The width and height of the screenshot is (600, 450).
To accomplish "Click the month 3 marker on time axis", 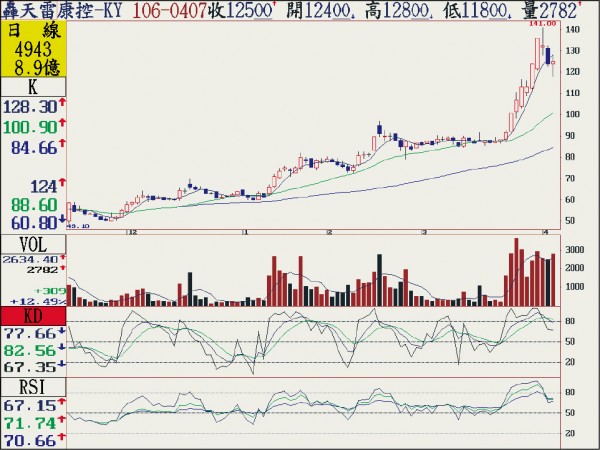I will pos(424,232).
